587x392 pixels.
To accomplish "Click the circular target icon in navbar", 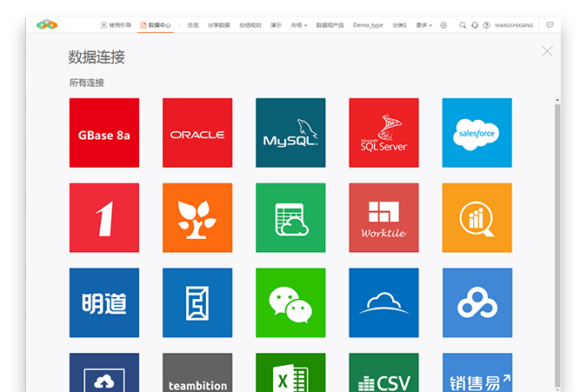I will (x=444, y=25).
